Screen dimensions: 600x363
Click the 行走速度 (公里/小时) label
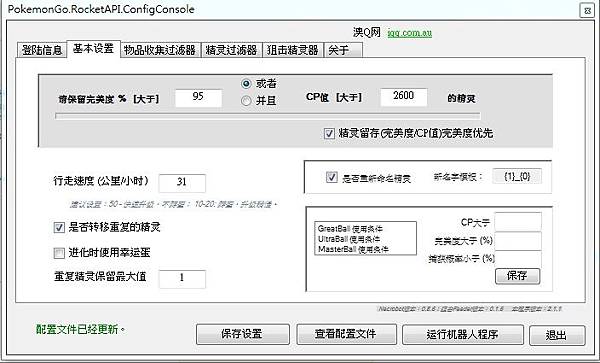click(x=101, y=181)
